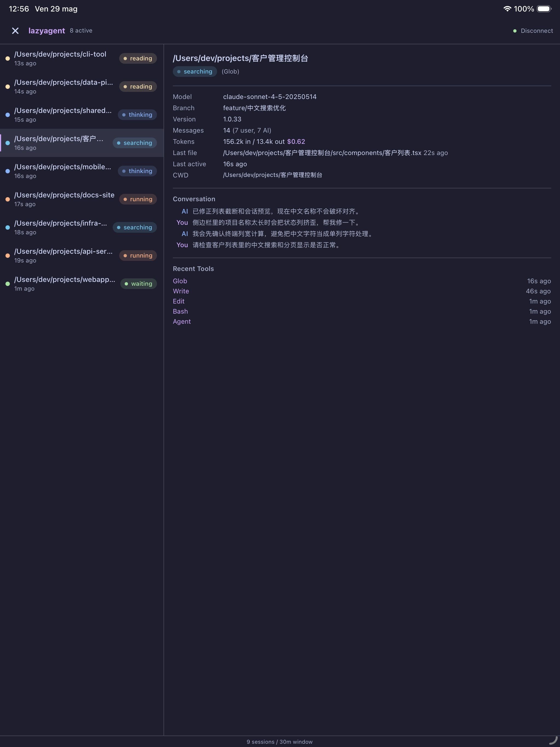Screen dimensions: 560x747
Task: Select the webapp... session row
Action: click(x=82, y=284)
